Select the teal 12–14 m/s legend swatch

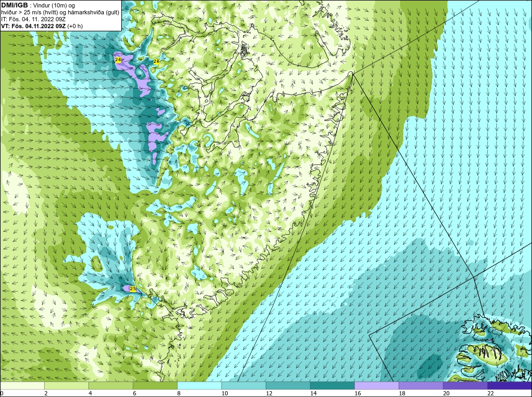[x=288, y=386]
